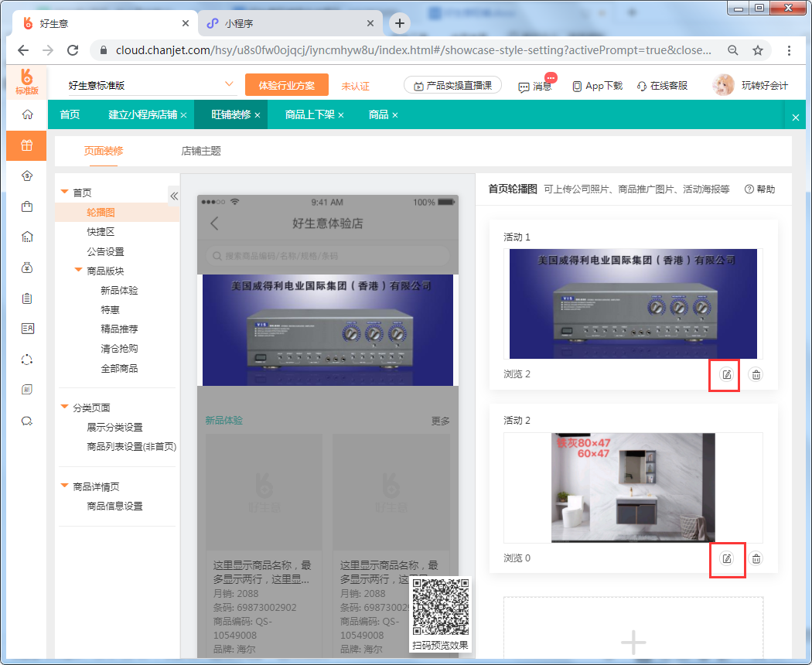Open the 未认证 link
This screenshot has width=812, height=665.
(355, 86)
